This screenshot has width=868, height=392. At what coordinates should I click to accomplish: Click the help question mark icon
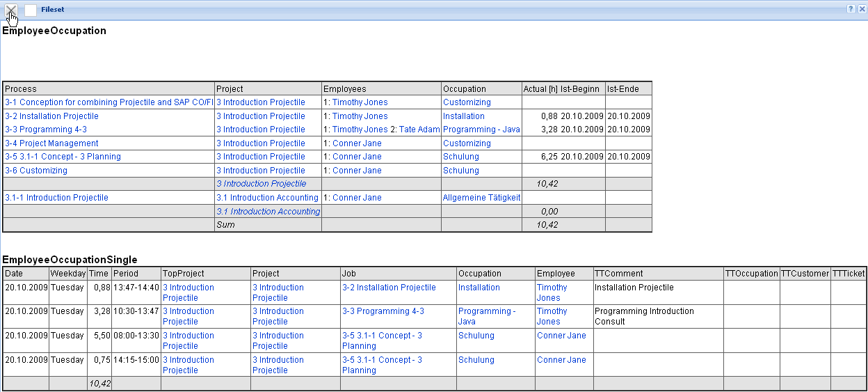tap(851, 9)
